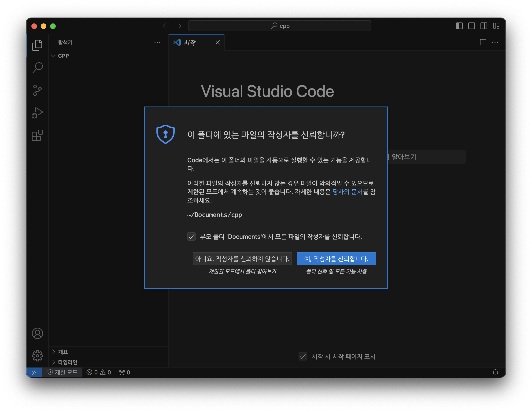Toggle the bottom panel layout button
The width and height of the screenshot is (532, 412).
pos(471,26)
